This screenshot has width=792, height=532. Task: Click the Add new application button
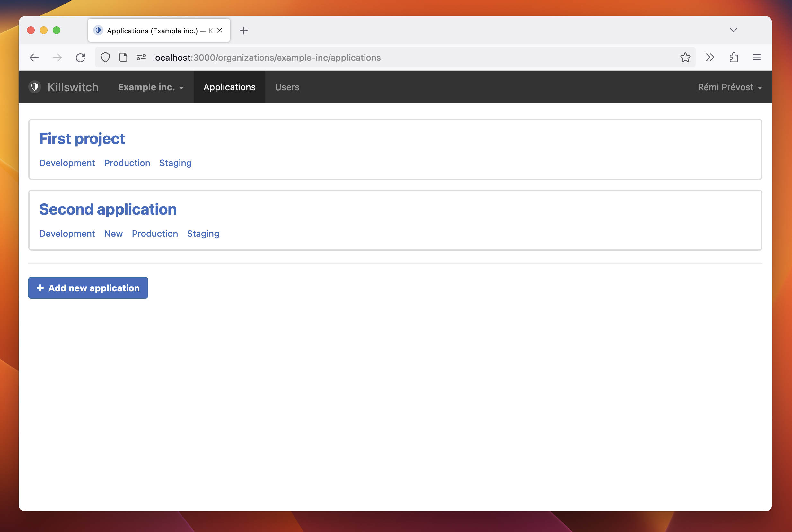(88, 288)
